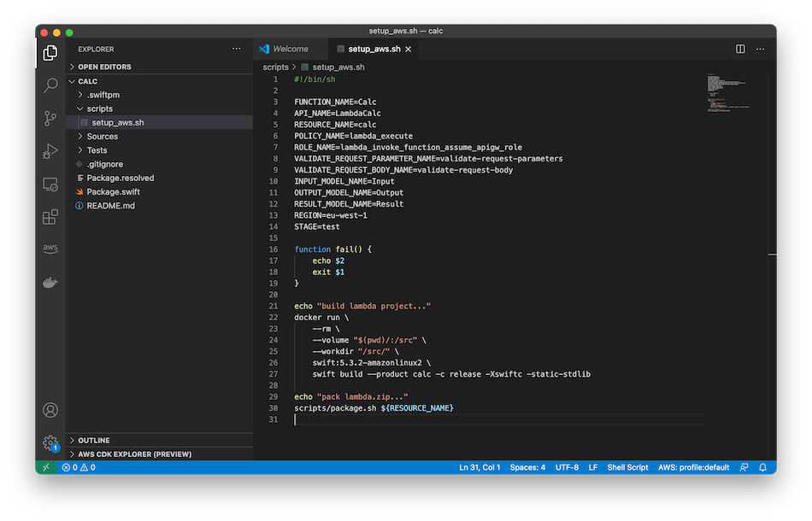Click the Ln 31, Col 1 indicator

point(480,467)
